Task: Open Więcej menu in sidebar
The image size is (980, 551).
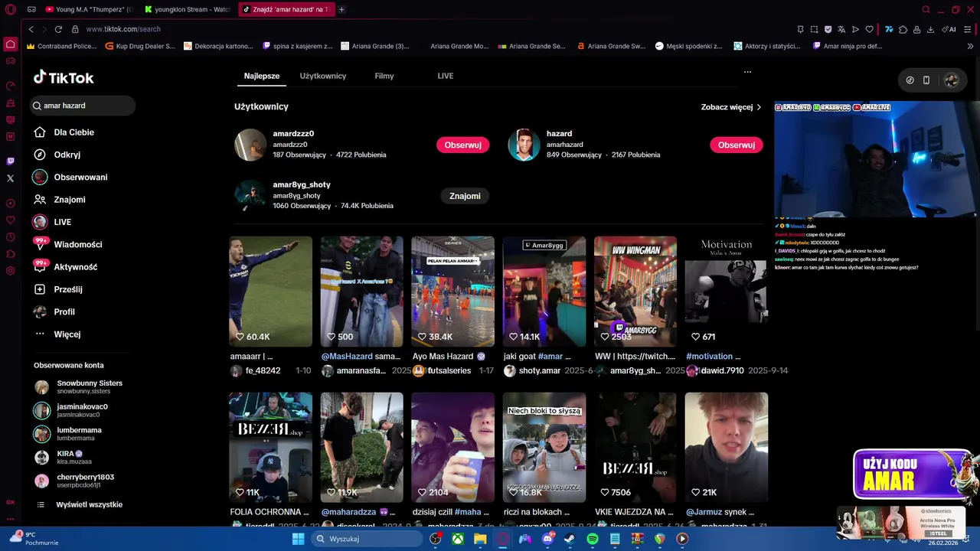Action: coord(57,334)
